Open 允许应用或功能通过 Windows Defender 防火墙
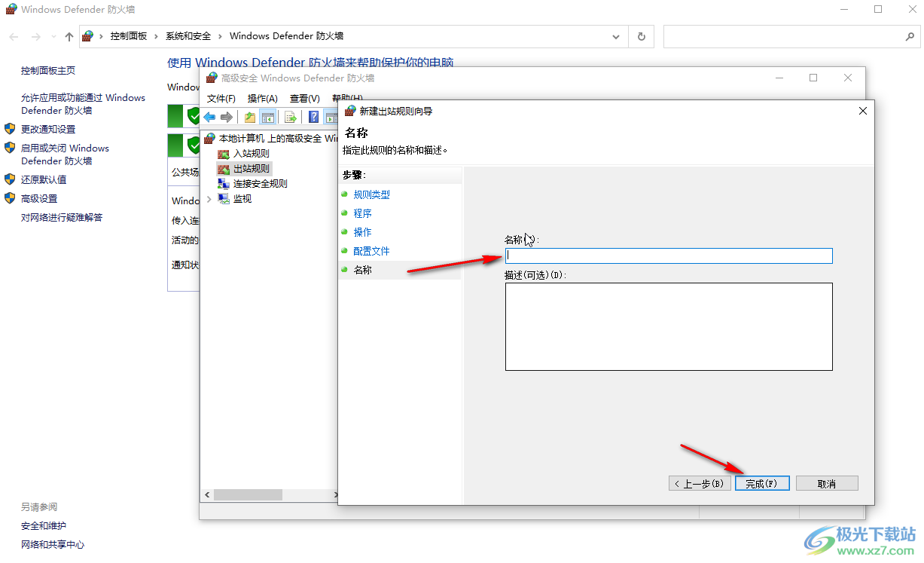This screenshot has height=563, width=924. tap(83, 104)
